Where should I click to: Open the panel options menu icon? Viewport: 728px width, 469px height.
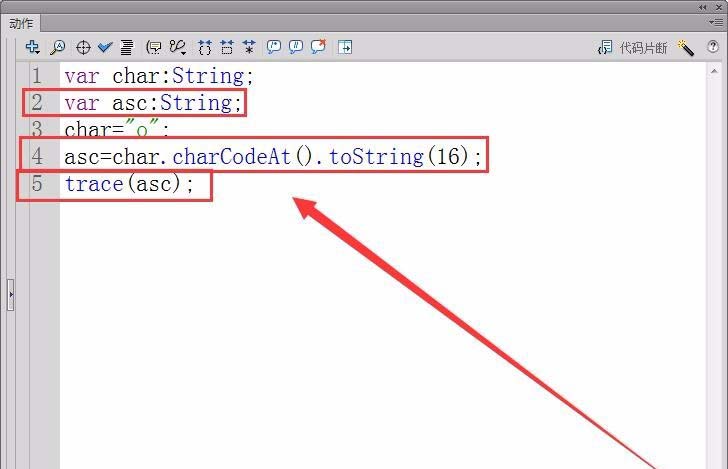[x=715, y=22]
